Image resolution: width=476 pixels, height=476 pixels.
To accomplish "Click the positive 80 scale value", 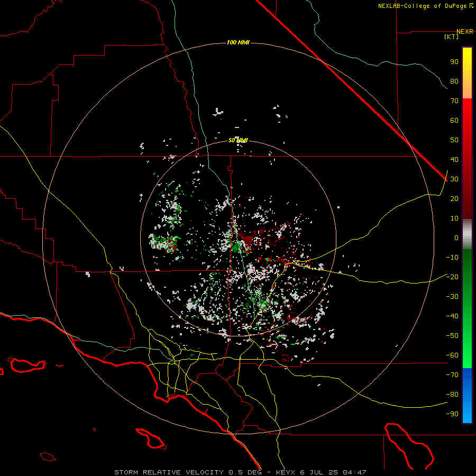I will (454, 81).
